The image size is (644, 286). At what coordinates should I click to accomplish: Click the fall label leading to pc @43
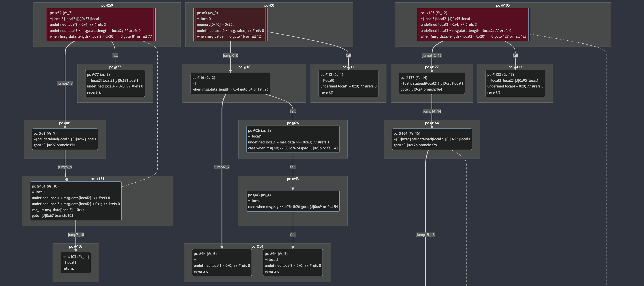(x=293, y=167)
